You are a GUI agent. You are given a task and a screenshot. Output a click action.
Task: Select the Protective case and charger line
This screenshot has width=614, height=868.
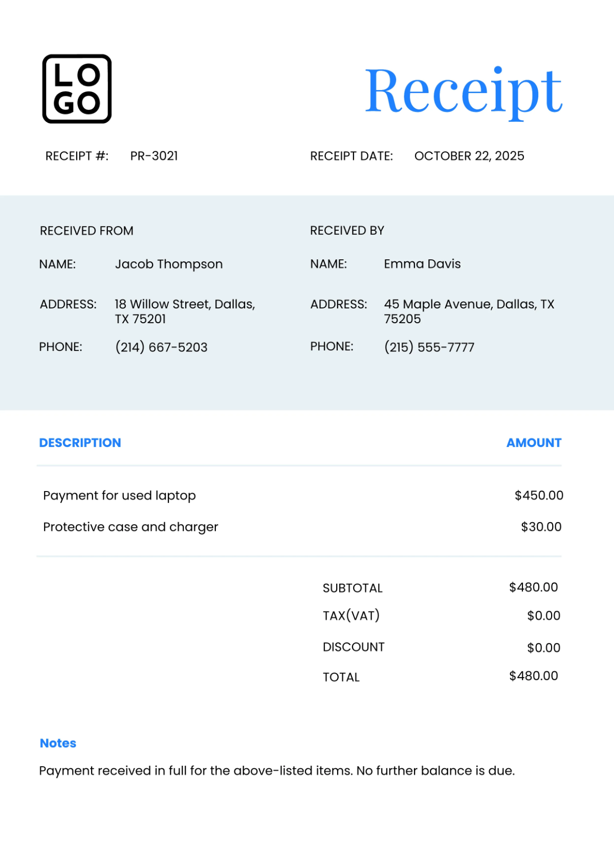click(x=130, y=527)
